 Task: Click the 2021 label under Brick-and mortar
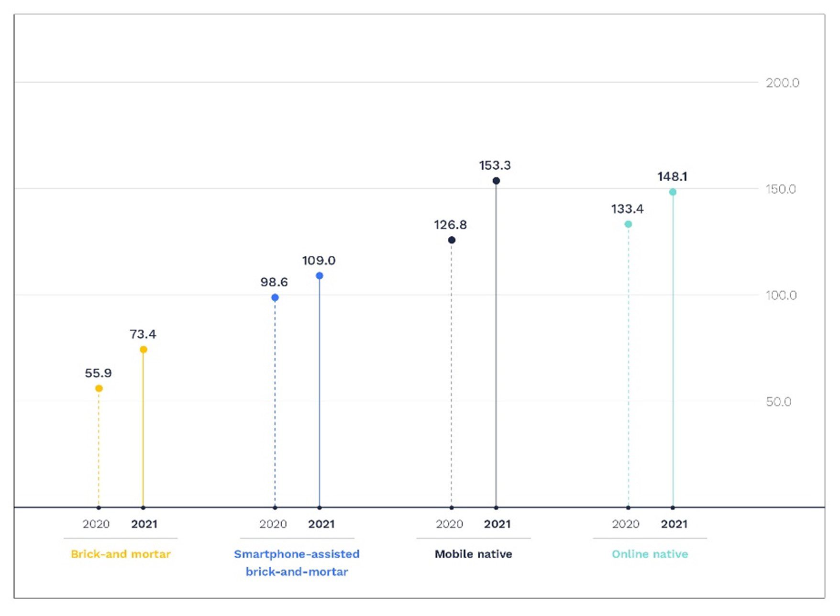[144, 524]
